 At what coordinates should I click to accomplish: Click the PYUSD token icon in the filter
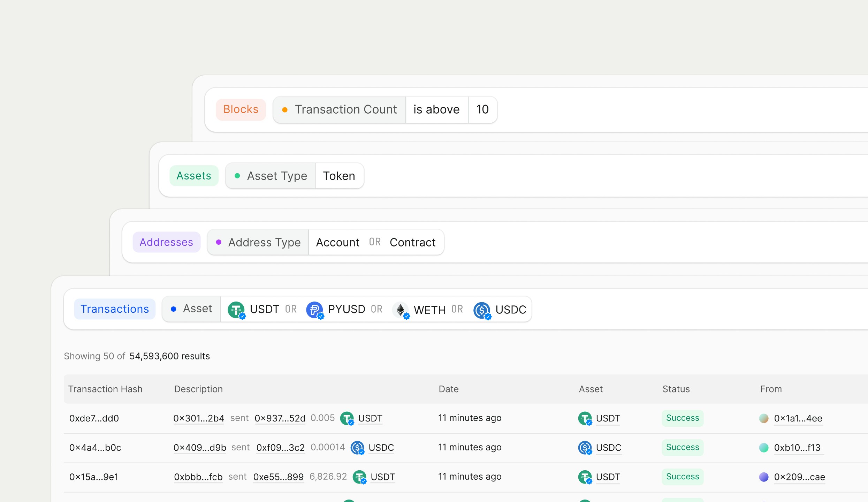pos(314,310)
